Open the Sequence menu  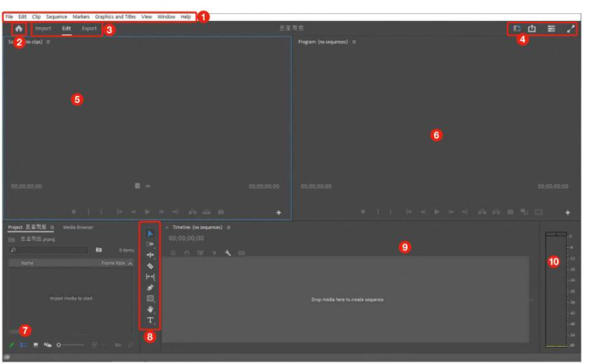pos(56,17)
